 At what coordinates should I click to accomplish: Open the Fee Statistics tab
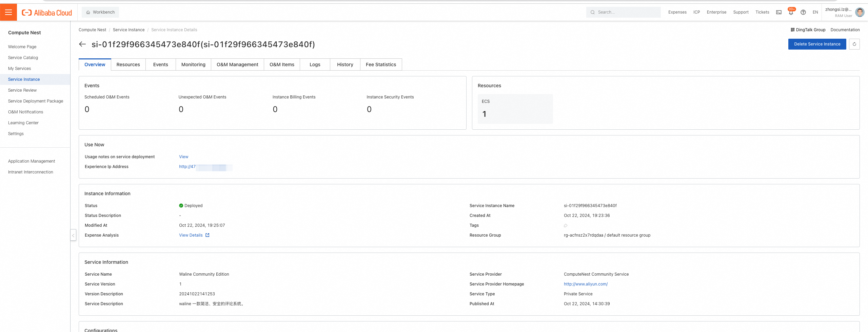(381, 64)
